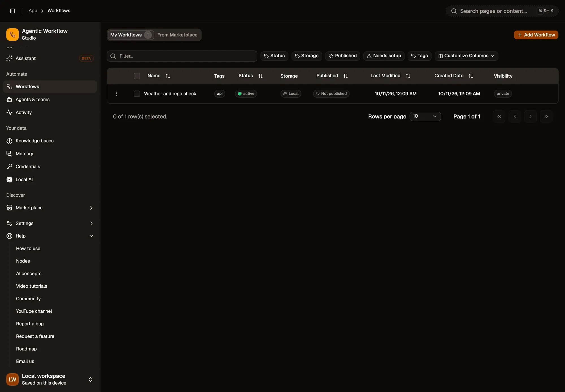Viewport: 565px width, 392px height.
Task: Open How to use help page
Action: [x=28, y=249]
